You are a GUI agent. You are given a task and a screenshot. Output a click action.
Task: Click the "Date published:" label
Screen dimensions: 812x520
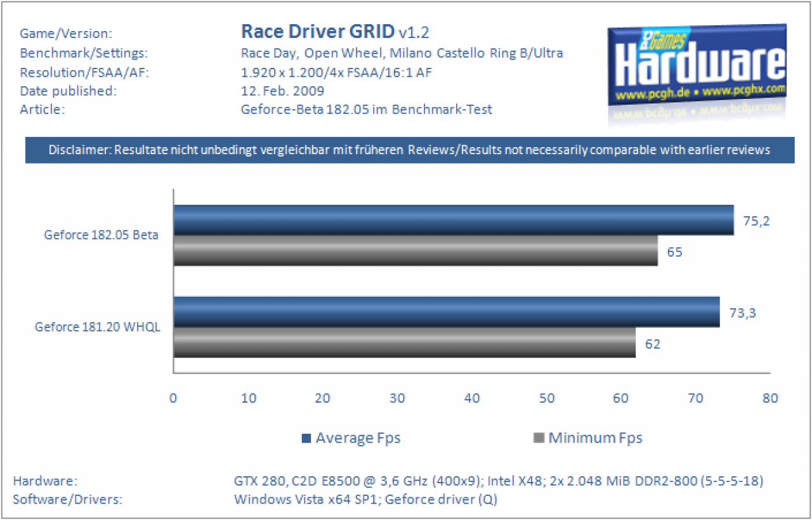(69, 91)
